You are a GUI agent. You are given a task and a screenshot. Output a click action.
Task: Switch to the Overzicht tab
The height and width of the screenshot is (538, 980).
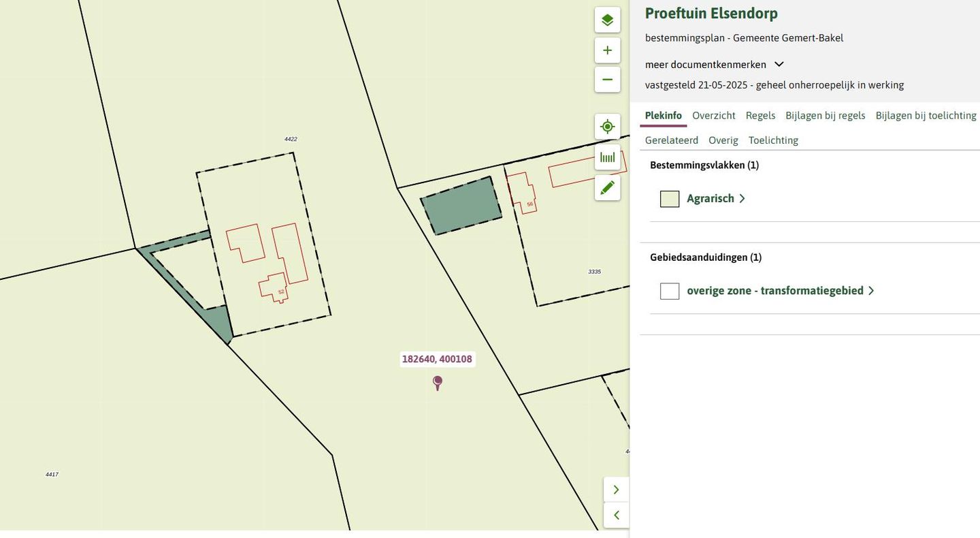pyautogui.click(x=713, y=116)
